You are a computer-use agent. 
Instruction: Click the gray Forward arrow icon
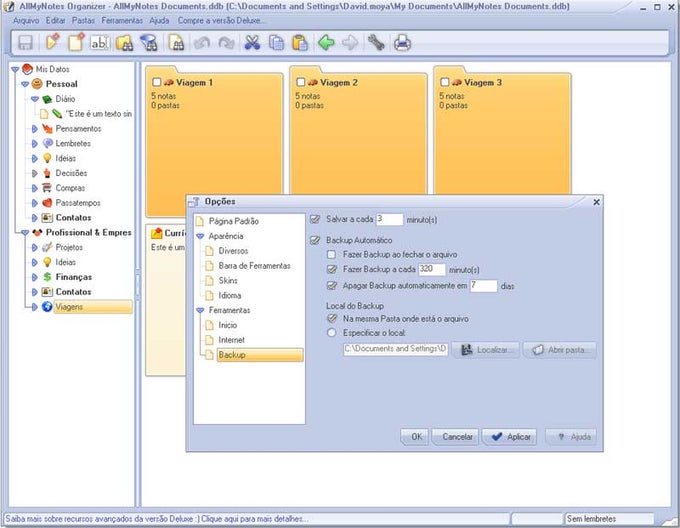(350, 43)
